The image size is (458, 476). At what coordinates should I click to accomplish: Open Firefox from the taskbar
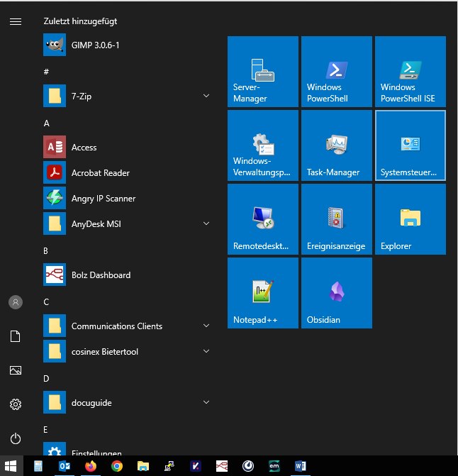pos(90,466)
